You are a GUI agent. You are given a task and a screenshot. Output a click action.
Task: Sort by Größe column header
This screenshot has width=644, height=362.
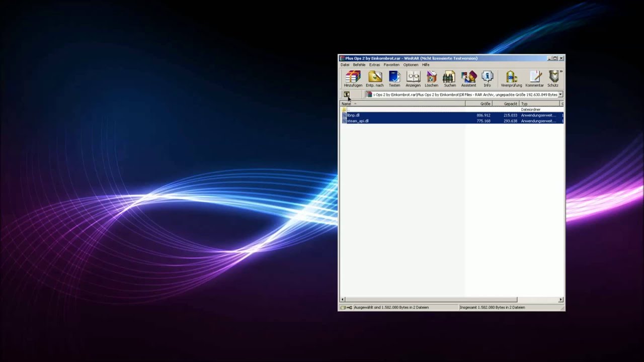(478, 104)
